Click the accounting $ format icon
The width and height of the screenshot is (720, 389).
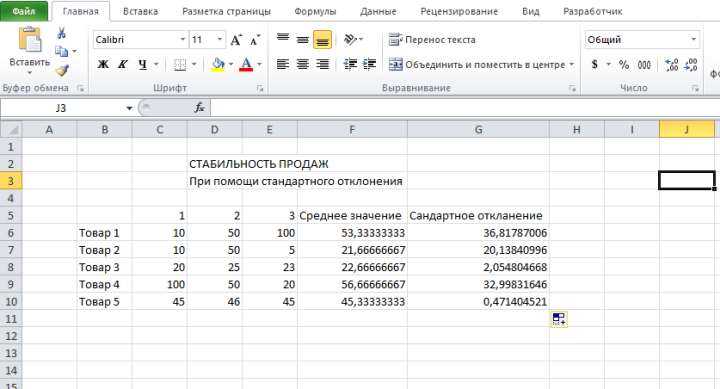[595, 64]
